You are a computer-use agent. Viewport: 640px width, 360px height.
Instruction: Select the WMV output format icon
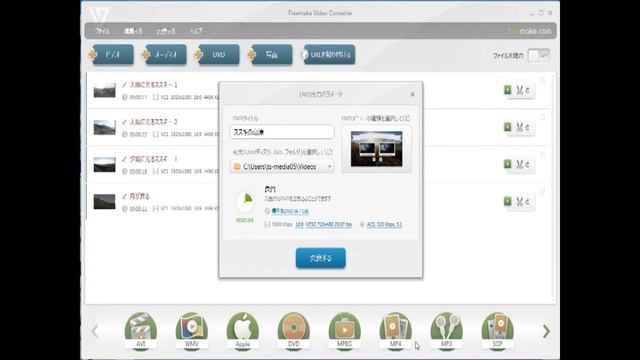pyautogui.click(x=191, y=330)
